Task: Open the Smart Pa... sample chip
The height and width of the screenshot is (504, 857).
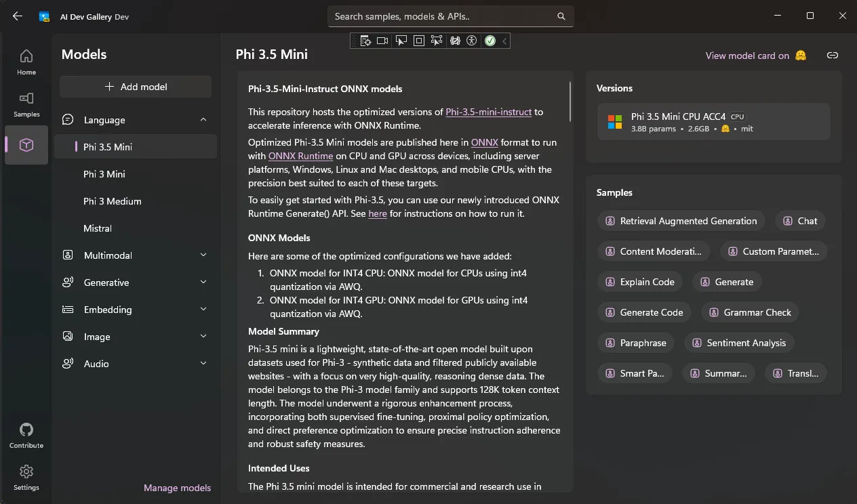Action: [x=635, y=373]
